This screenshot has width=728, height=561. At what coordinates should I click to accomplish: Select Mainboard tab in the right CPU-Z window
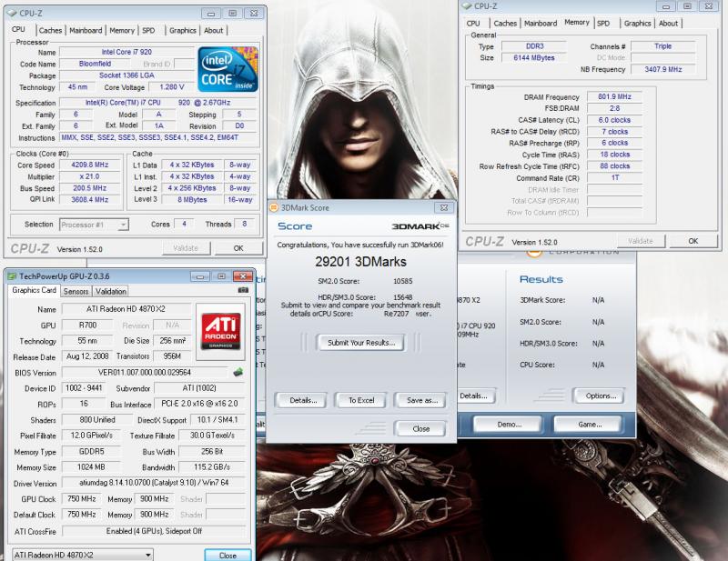tap(541, 24)
